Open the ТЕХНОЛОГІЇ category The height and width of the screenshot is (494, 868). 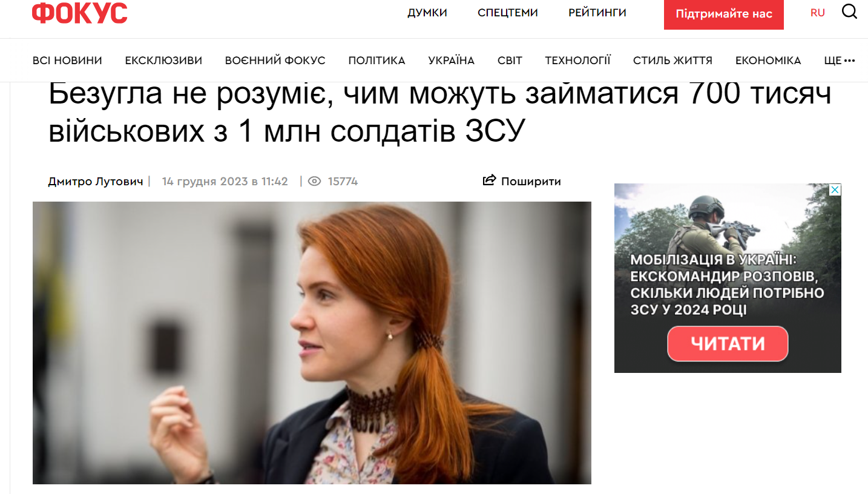[577, 61]
